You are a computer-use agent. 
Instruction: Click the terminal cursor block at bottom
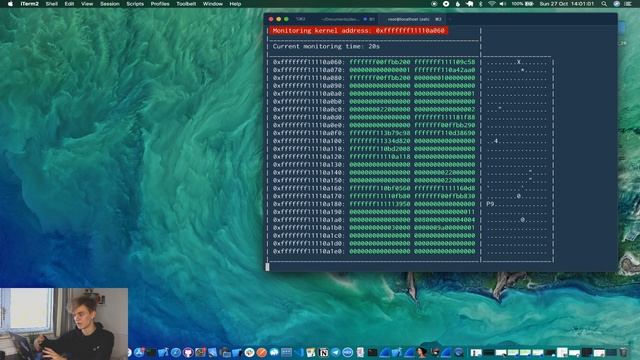coord(267,267)
